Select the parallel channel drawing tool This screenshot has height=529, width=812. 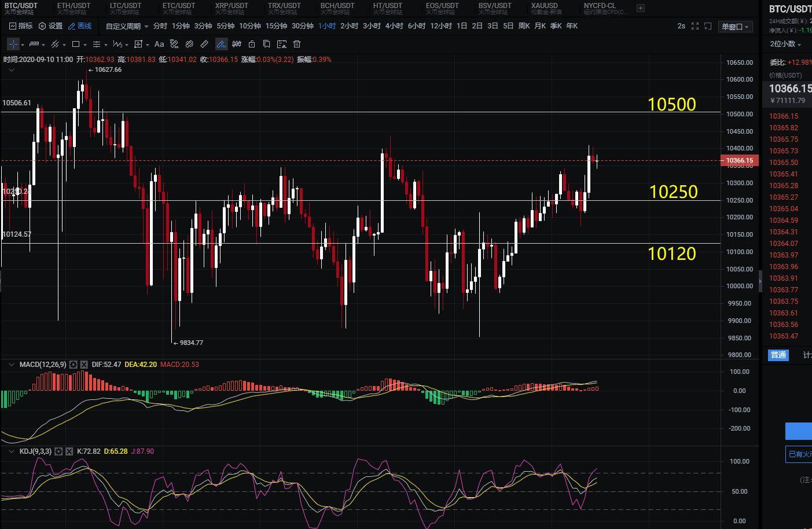(55, 44)
